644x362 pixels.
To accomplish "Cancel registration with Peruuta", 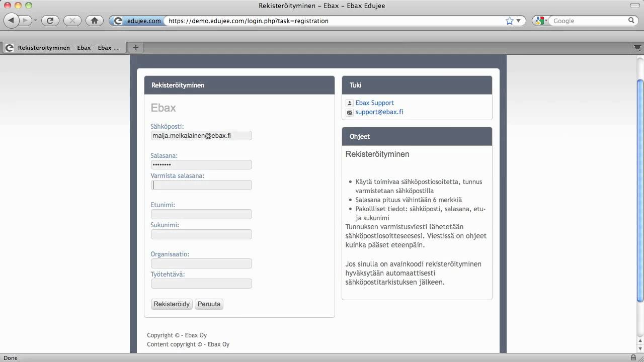I will point(209,304).
